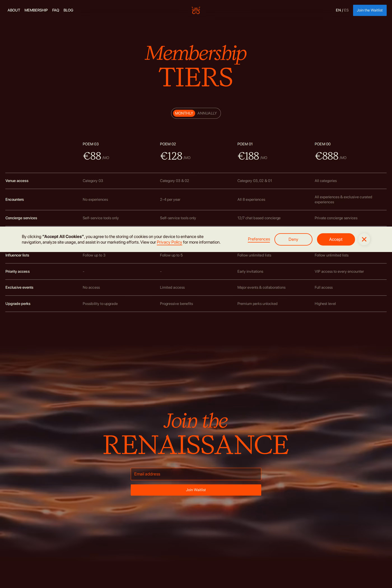Click the orange logo icon in header

(x=196, y=10)
